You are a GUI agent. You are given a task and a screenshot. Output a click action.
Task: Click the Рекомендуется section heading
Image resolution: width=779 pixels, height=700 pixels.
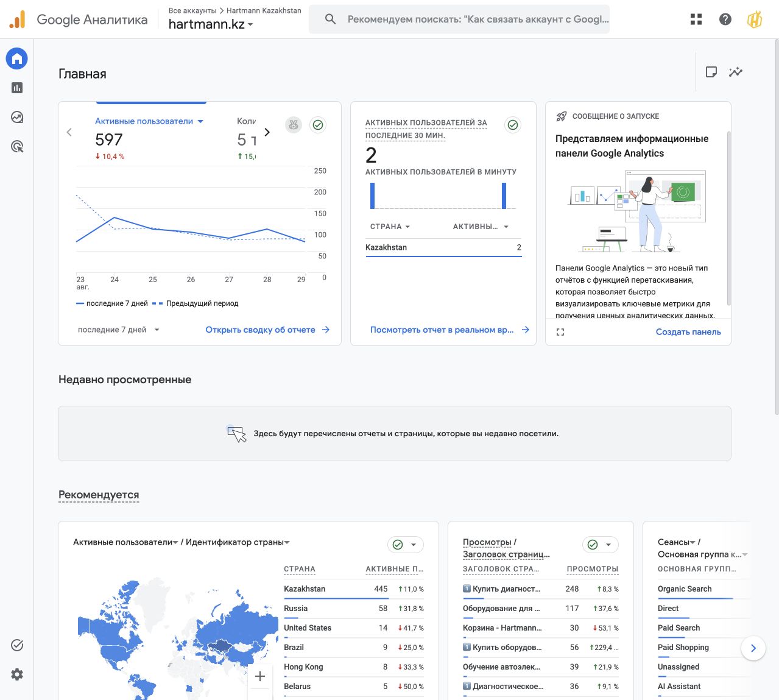click(x=99, y=495)
